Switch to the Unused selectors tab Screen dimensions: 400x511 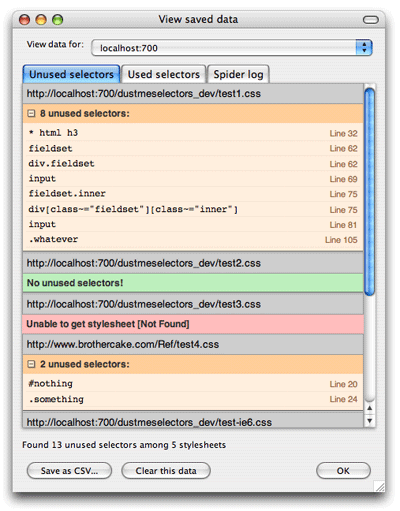pyautogui.click(x=71, y=74)
